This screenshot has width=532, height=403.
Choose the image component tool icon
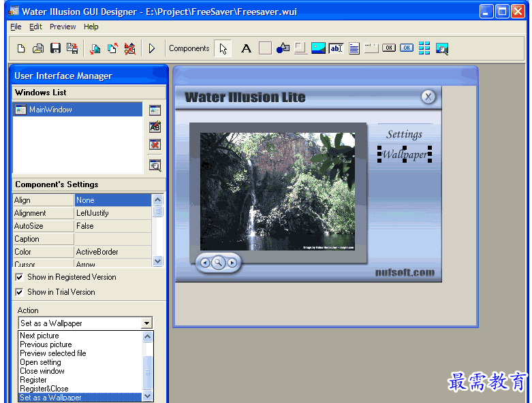pyautogui.click(x=318, y=48)
